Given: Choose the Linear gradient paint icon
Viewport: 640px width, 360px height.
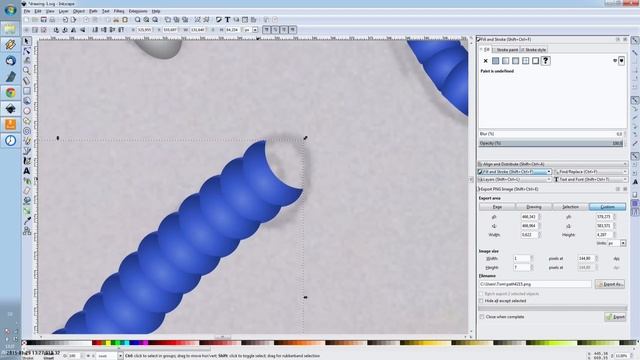Looking at the screenshot, I should coord(506,61).
